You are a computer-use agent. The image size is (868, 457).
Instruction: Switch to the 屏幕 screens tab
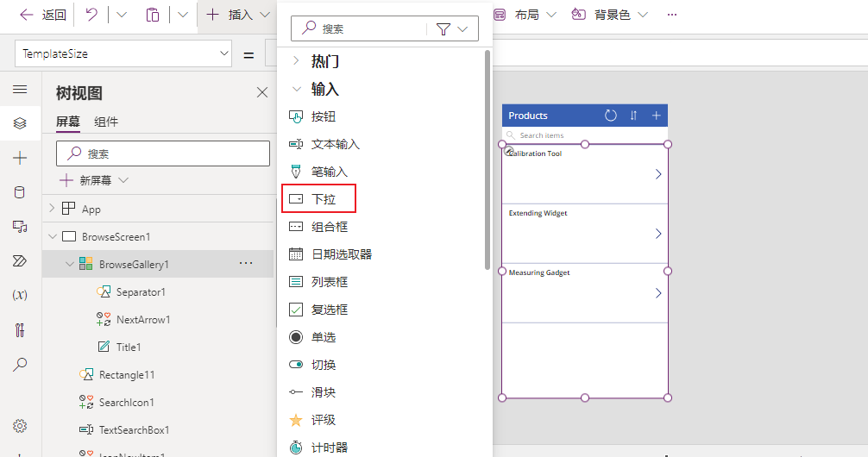click(68, 122)
